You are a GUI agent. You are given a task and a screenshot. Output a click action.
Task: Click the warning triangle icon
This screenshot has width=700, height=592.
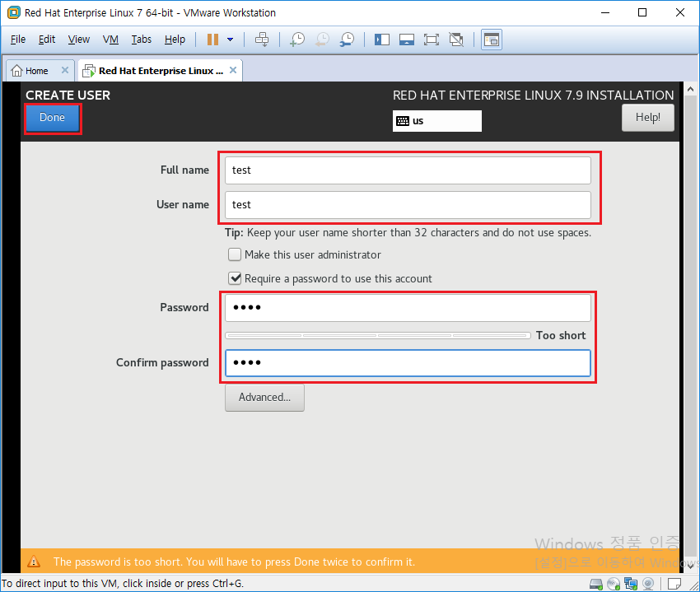tap(34, 562)
